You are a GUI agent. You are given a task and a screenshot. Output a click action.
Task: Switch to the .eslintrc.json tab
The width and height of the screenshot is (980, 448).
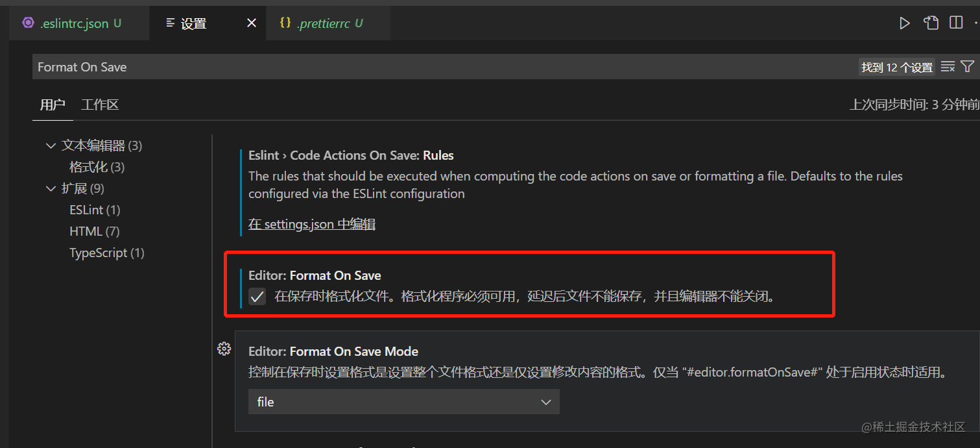[74, 24]
